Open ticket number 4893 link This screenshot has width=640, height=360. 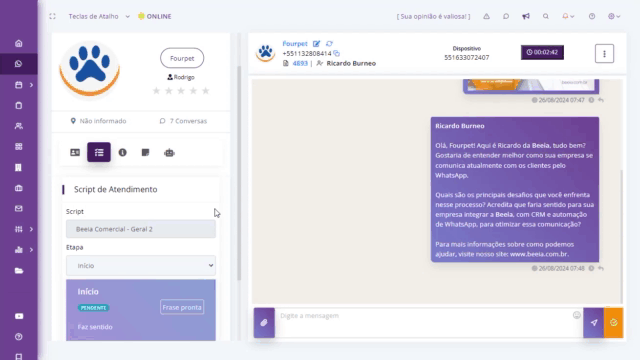pos(300,63)
